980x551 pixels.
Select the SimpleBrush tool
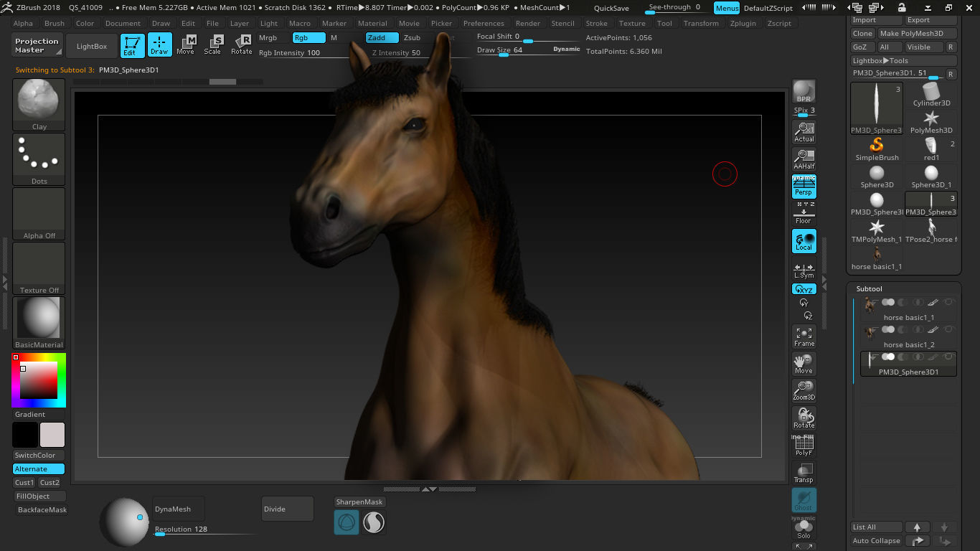coord(877,149)
